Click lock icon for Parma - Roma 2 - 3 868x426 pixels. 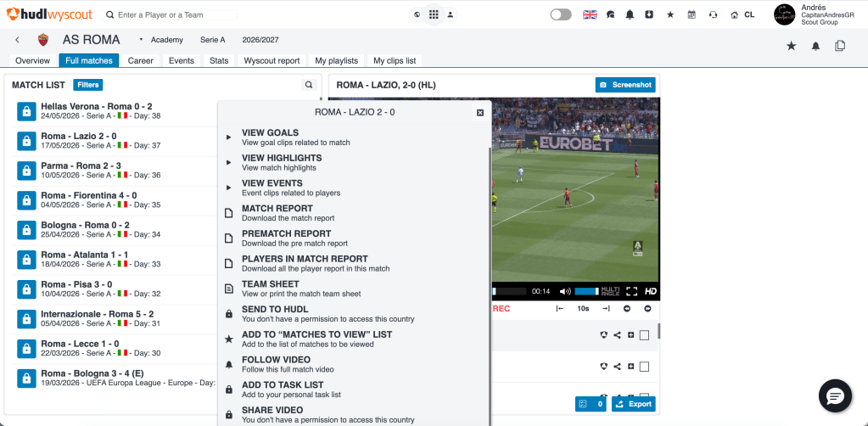tap(26, 171)
